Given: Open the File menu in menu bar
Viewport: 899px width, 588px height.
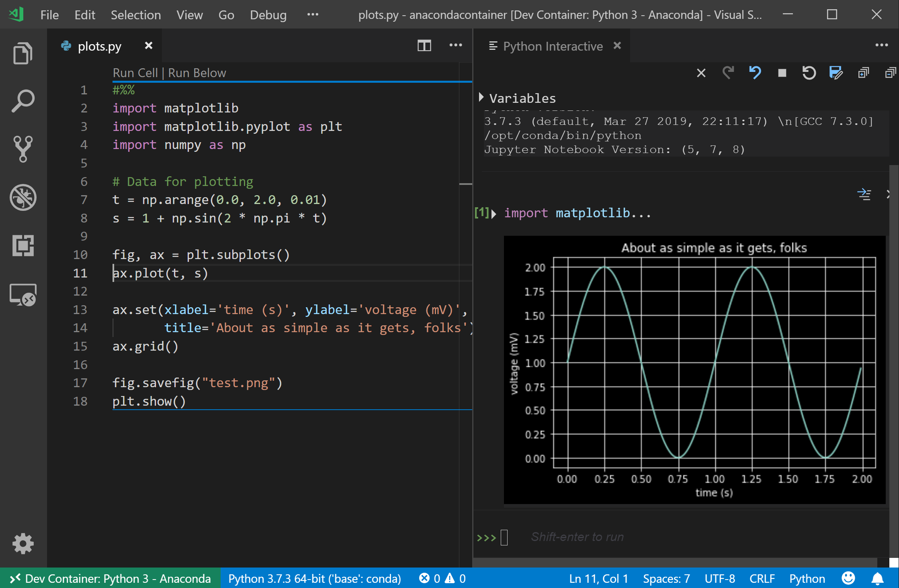Looking at the screenshot, I should coord(49,14).
